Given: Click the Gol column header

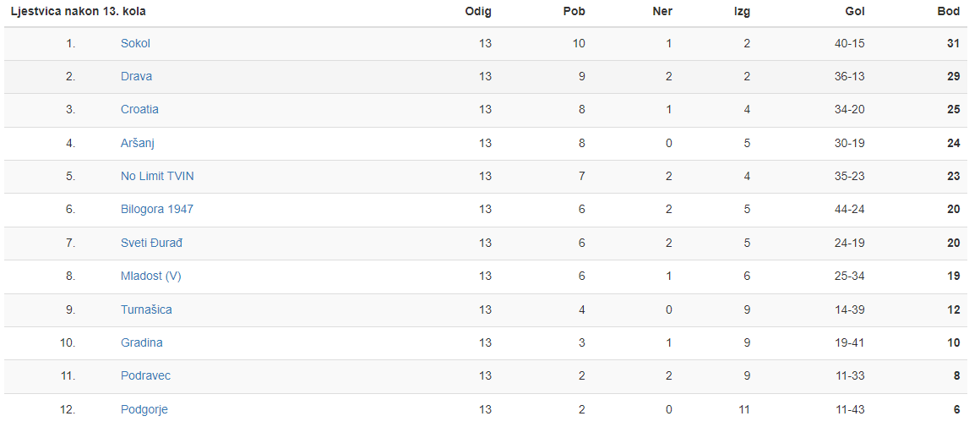Looking at the screenshot, I should coord(854,12).
